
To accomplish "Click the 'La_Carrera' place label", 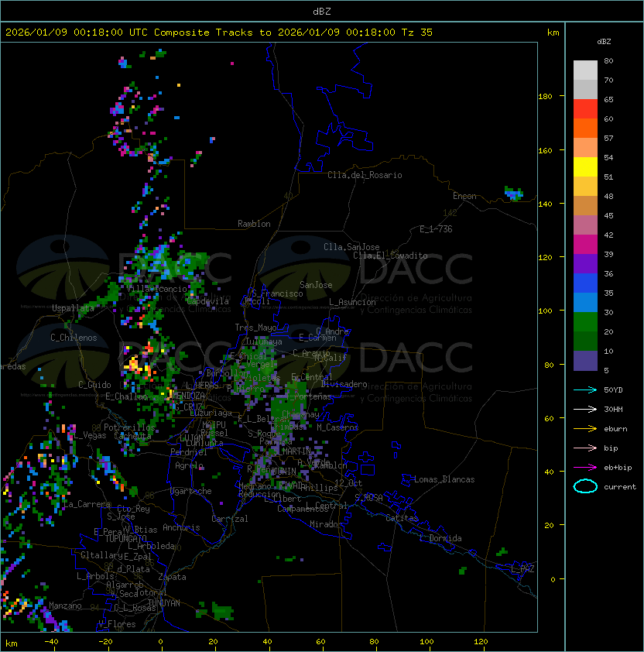I will point(87,504).
